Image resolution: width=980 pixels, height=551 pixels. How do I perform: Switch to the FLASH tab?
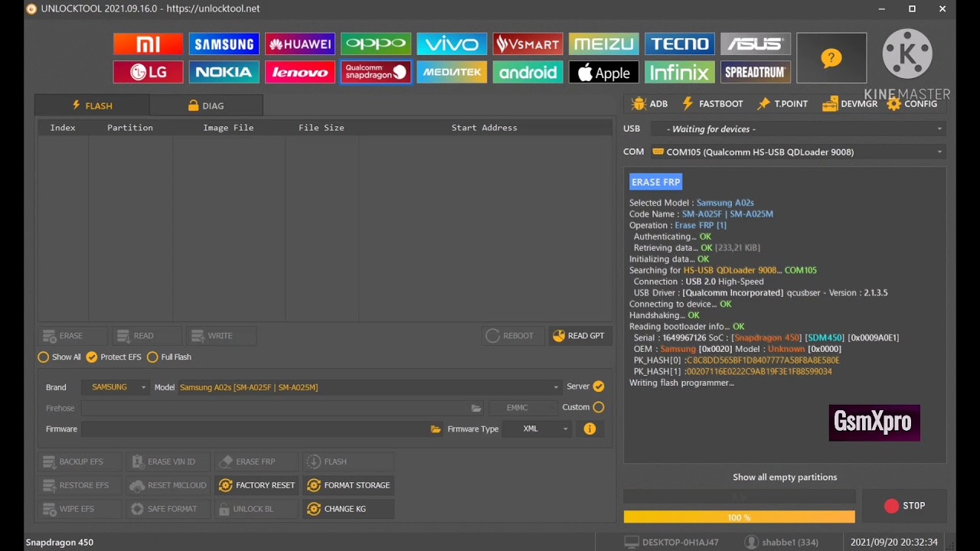(x=92, y=106)
